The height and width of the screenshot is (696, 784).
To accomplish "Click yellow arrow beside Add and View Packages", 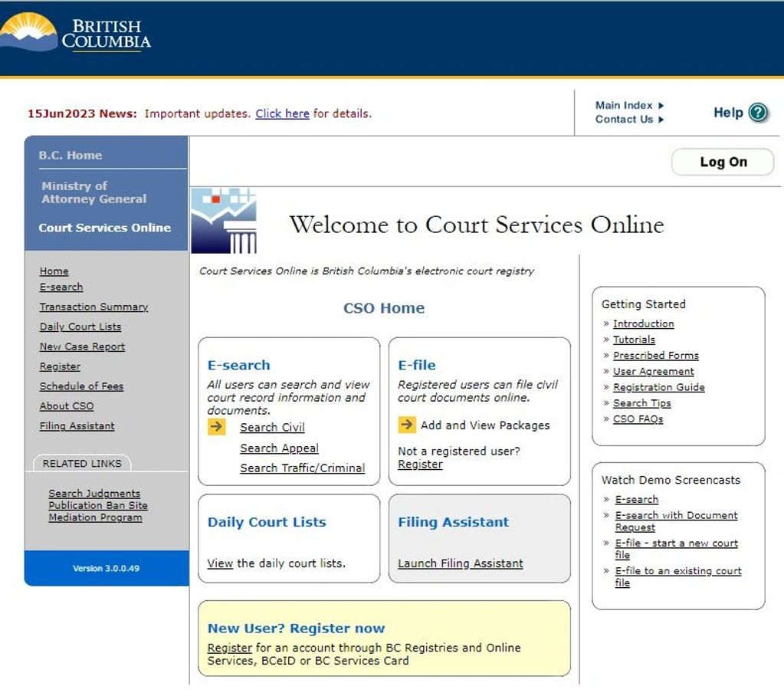I will [407, 425].
